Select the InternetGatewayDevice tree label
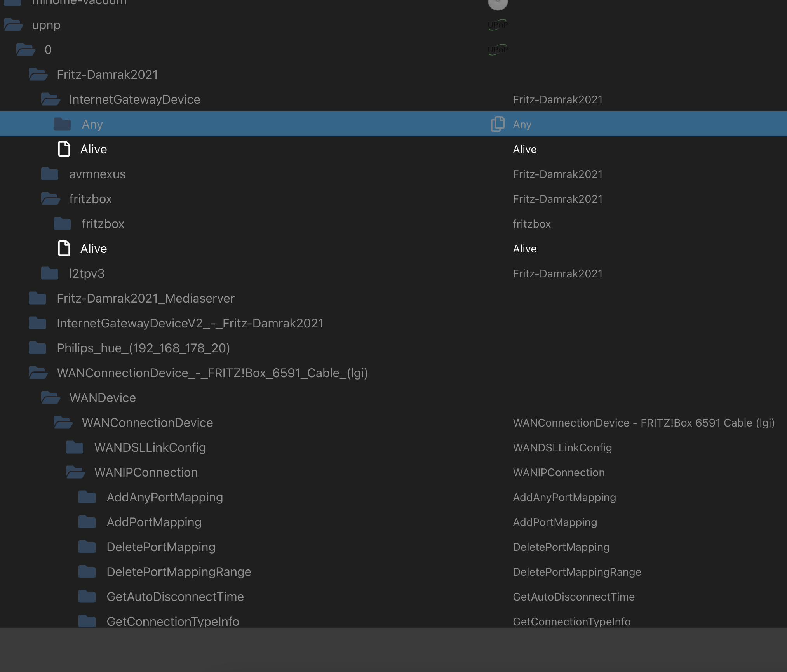787x672 pixels. [x=135, y=100]
